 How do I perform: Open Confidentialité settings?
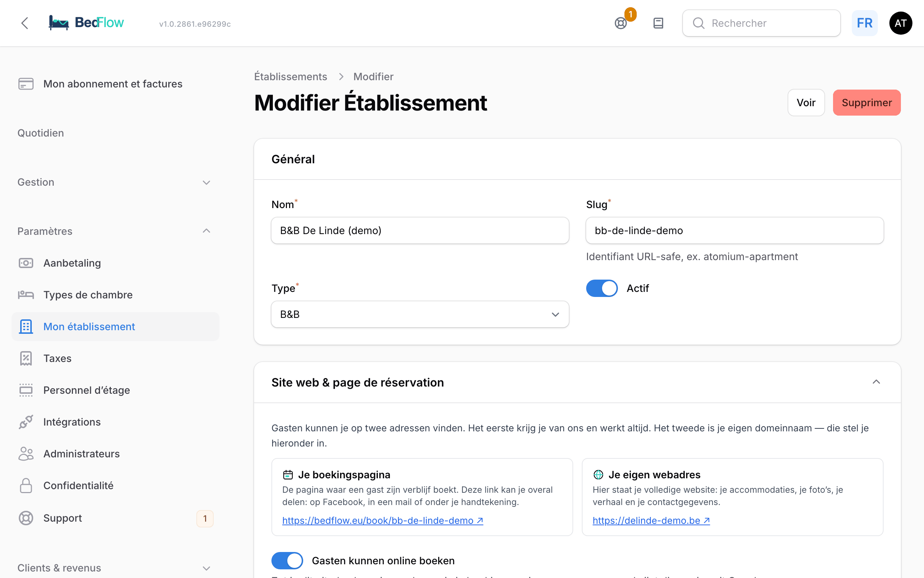115,486
